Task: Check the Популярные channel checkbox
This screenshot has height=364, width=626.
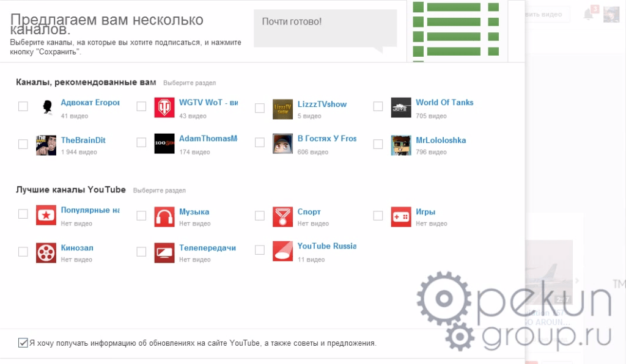Action: point(23,214)
